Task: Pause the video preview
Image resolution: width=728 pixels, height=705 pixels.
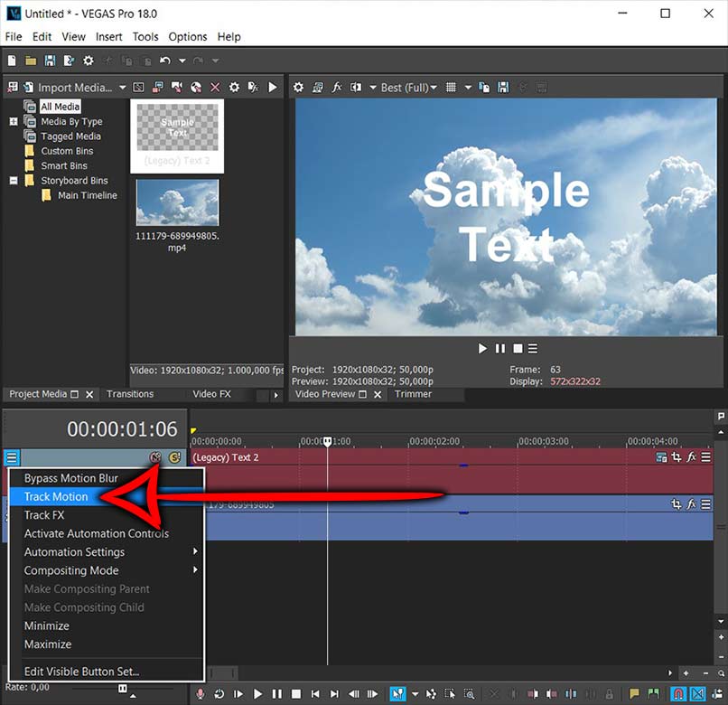Action: pos(500,349)
